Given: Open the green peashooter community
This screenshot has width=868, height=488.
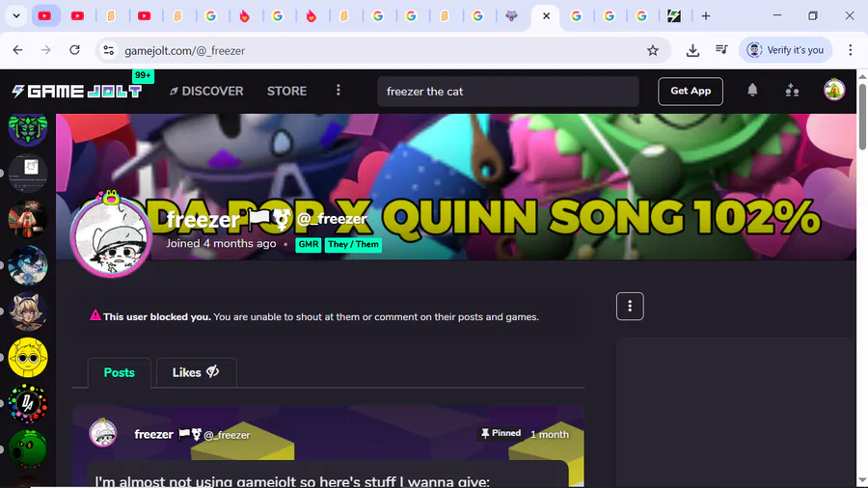Looking at the screenshot, I should (28, 449).
